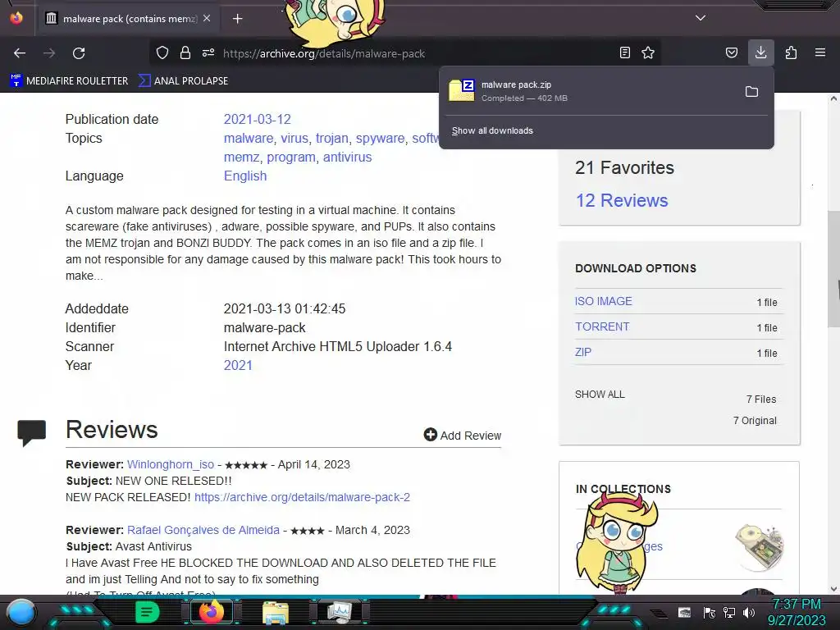Open the memz topic link

[x=242, y=157]
